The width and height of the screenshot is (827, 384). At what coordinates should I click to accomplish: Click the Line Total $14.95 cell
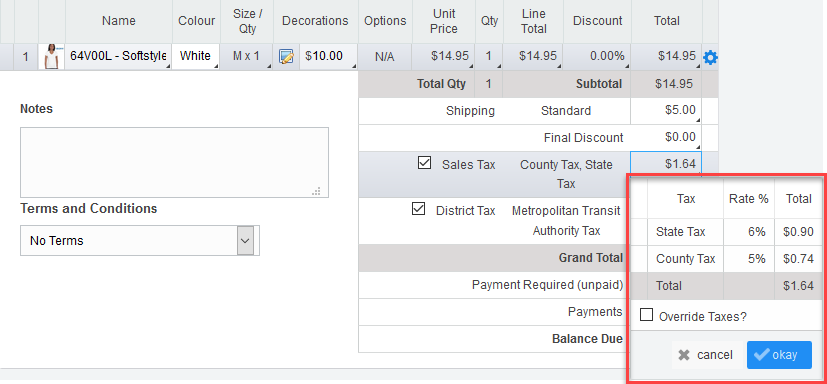(533, 56)
